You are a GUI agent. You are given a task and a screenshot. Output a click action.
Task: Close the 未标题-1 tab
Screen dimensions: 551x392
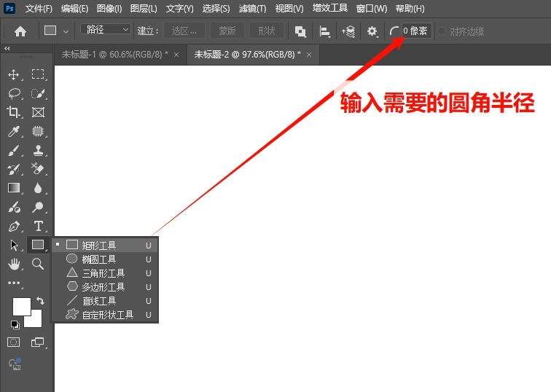coord(176,55)
